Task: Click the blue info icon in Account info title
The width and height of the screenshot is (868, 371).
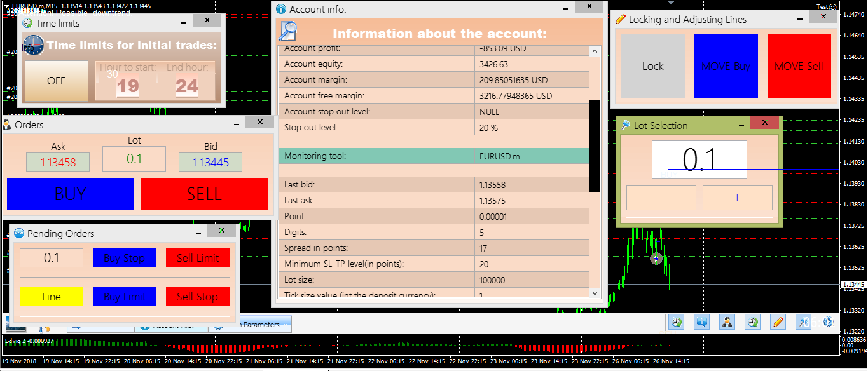Action: [x=282, y=9]
